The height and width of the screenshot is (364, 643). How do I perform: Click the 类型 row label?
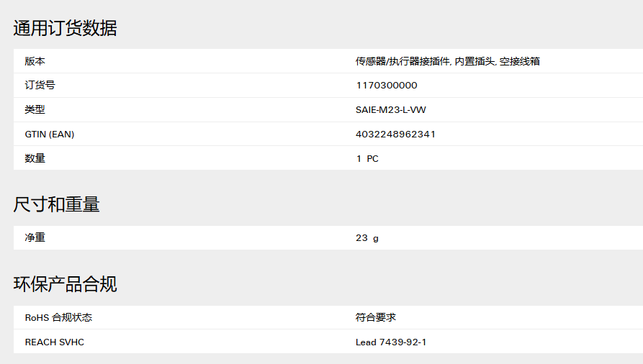point(35,109)
